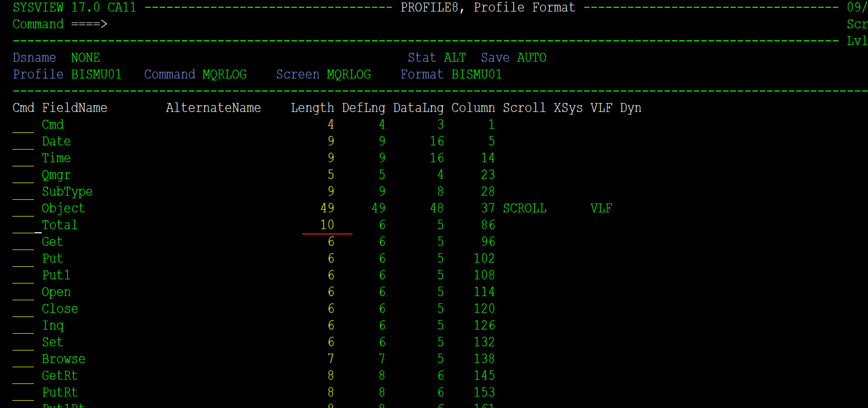
Task: Select the VLF attribute on the Object row
Action: 601,208
